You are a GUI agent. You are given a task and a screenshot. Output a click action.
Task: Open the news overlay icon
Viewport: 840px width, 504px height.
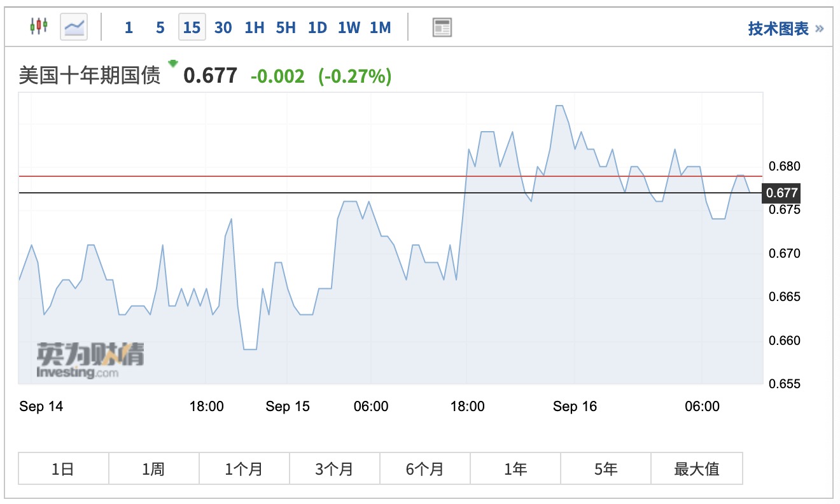click(x=442, y=27)
